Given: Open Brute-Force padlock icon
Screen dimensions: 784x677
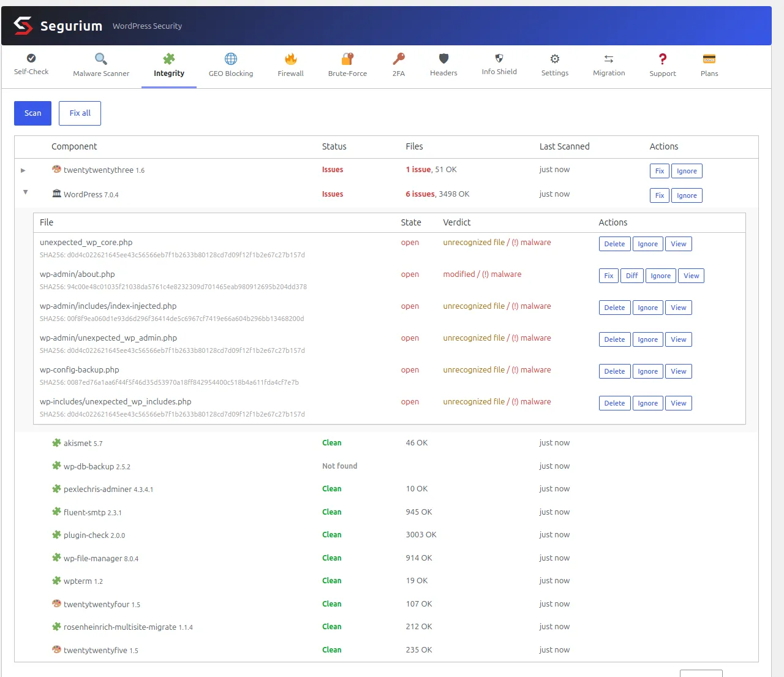Looking at the screenshot, I should tap(347, 59).
